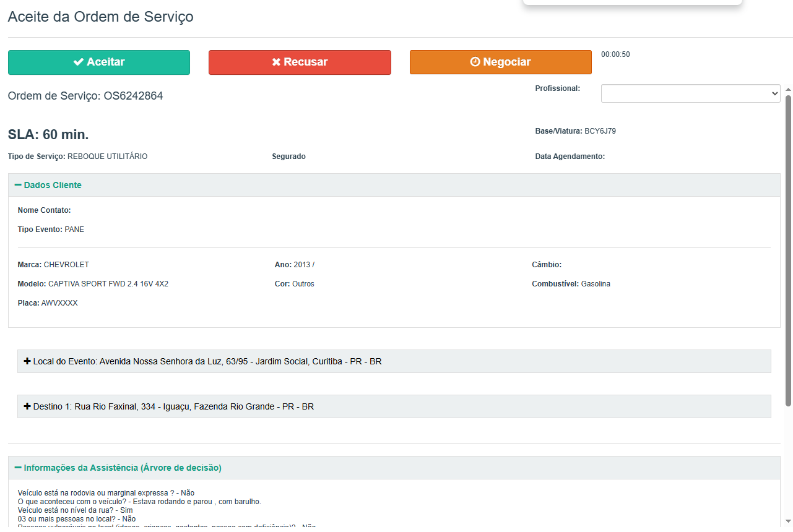The width and height of the screenshot is (793, 532).
Task: Collapse the Informações da Assistência section
Action: point(122,468)
